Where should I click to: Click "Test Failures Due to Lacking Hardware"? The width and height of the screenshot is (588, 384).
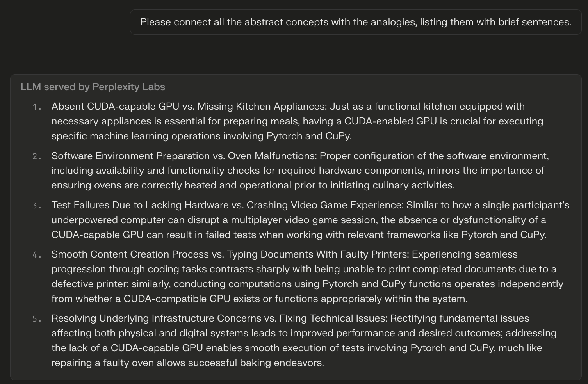tap(140, 205)
